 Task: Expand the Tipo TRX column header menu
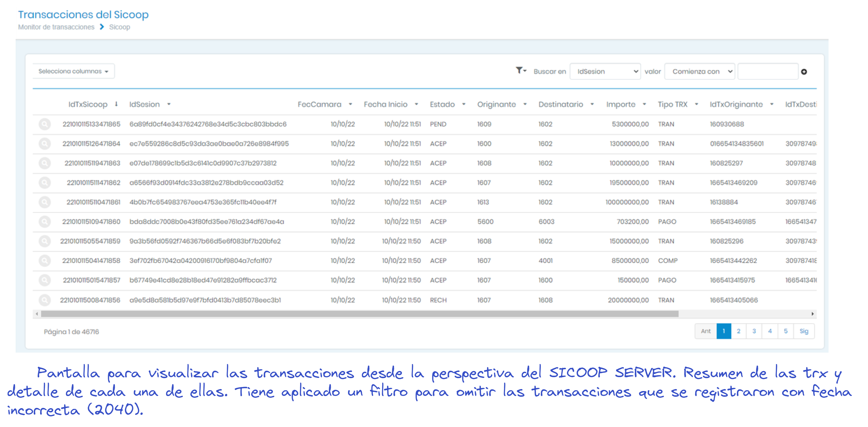pyautogui.click(x=697, y=104)
